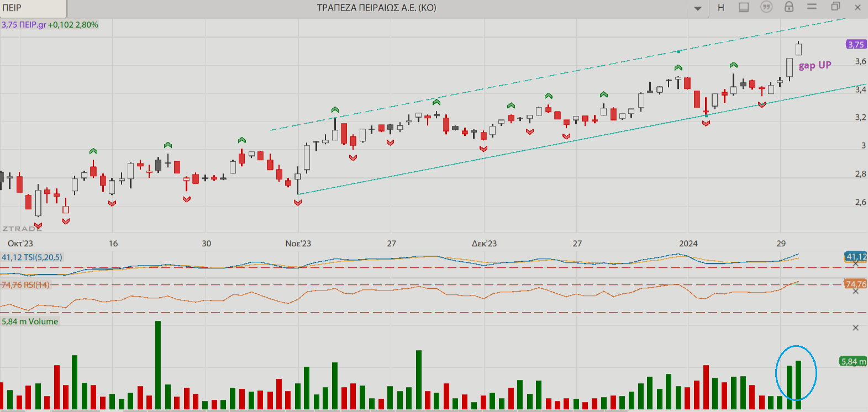Remove the Volume panel with its X

(856, 328)
